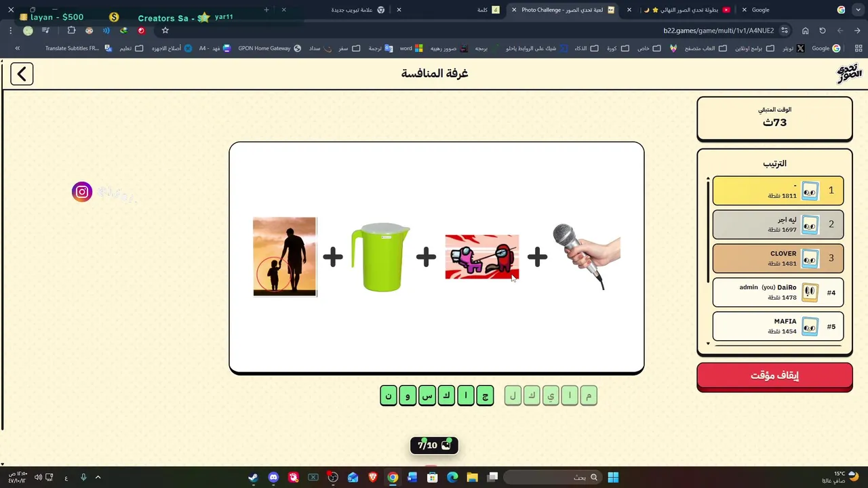
Task: Open the tab search dropdown chevron
Action: [x=857, y=9]
